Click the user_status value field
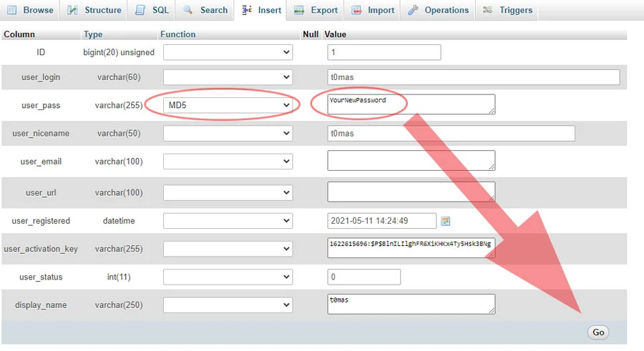Viewport: 644px width, 351px height. point(364,277)
